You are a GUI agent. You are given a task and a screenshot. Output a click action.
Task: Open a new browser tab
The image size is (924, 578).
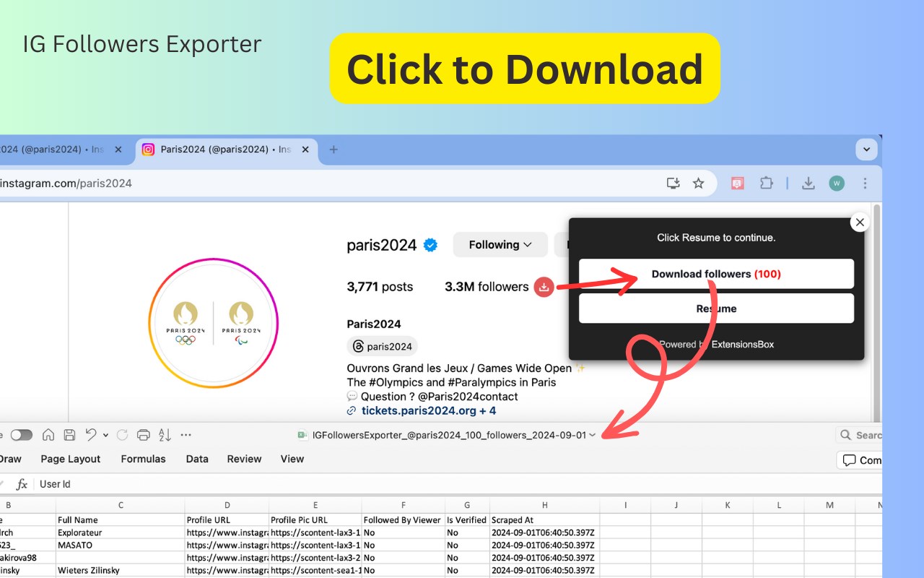coord(334,150)
